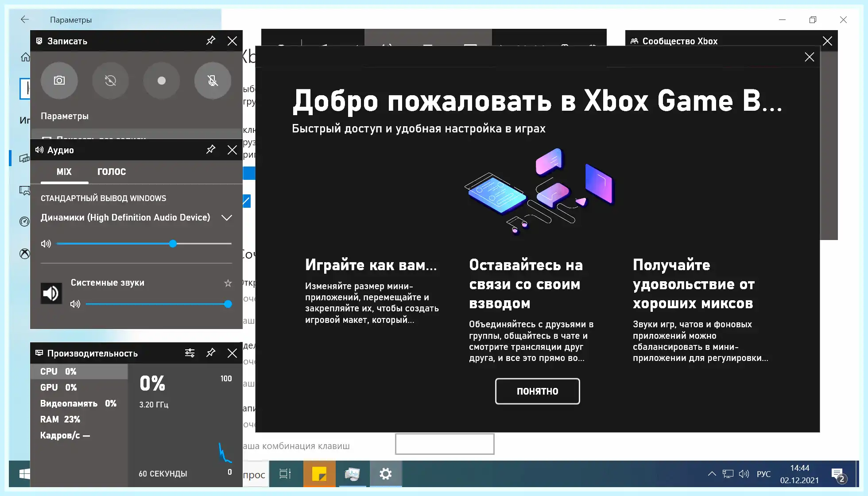Pin the Аудио widget
The height and width of the screenshot is (496, 868).
[x=211, y=150]
